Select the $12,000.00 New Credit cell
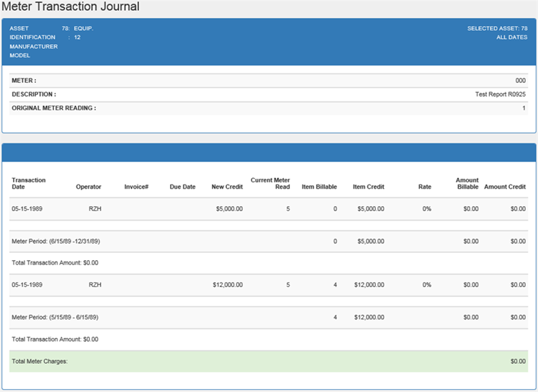 [x=228, y=285]
